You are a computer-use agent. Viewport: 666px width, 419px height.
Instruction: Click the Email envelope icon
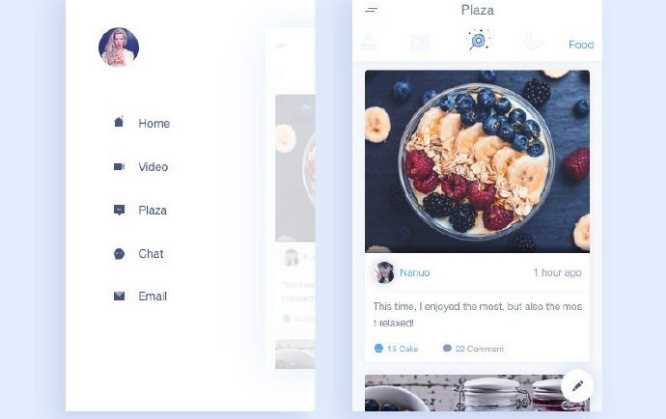[x=119, y=296]
